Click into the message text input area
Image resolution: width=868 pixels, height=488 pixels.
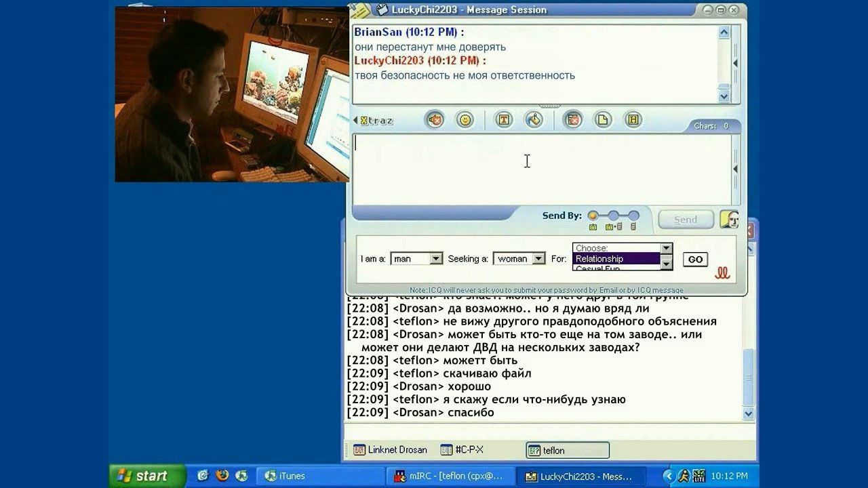click(542, 169)
